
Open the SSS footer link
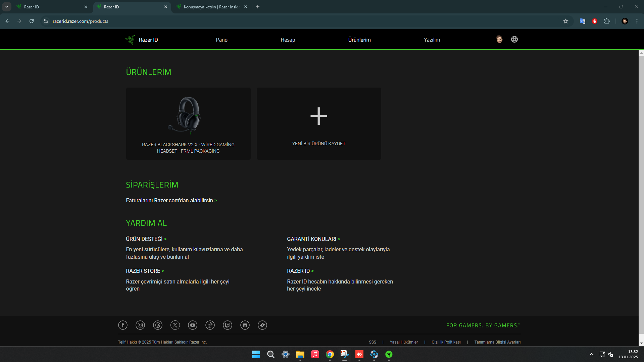(373, 342)
